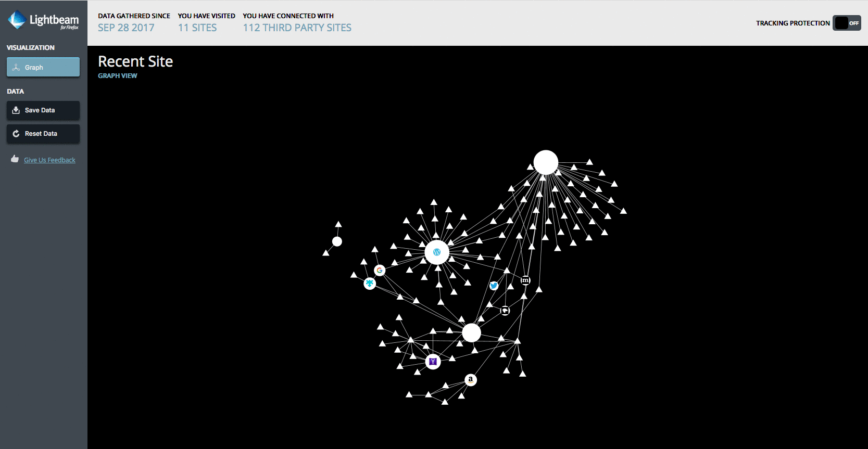Select the Google node in graph
Screen dimensions: 868x449
(380, 271)
